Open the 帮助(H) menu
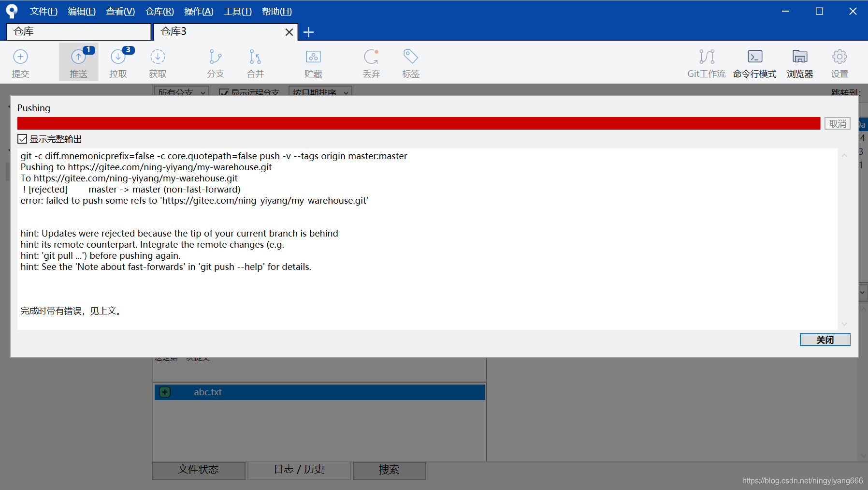868x490 pixels. point(277,11)
